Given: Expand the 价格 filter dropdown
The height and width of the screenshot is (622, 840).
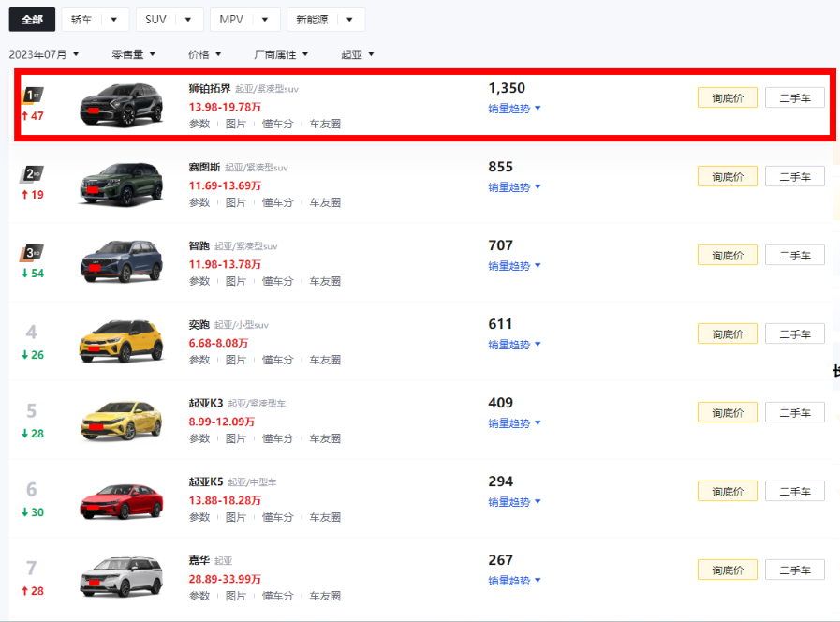Looking at the screenshot, I should pos(205,54).
